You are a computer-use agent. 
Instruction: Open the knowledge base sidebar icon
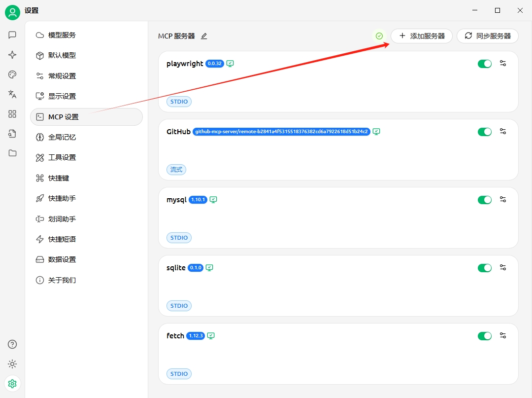12,134
